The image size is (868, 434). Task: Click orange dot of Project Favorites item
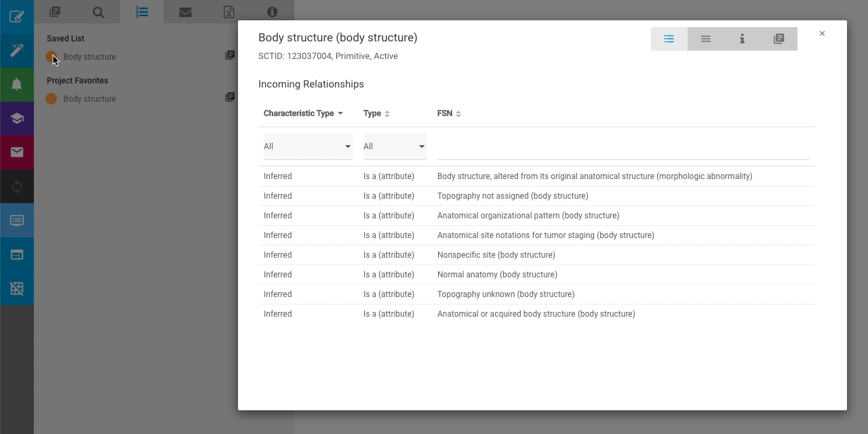(51, 99)
